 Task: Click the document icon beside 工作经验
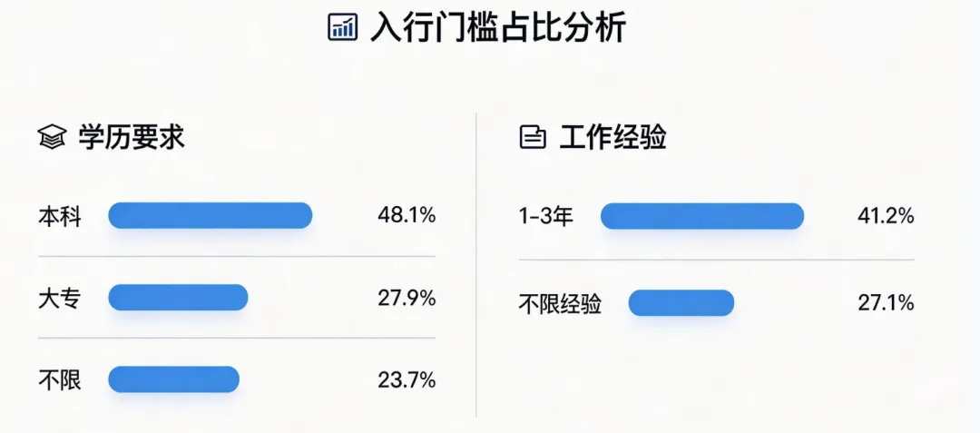pyautogui.click(x=533, y=137)
